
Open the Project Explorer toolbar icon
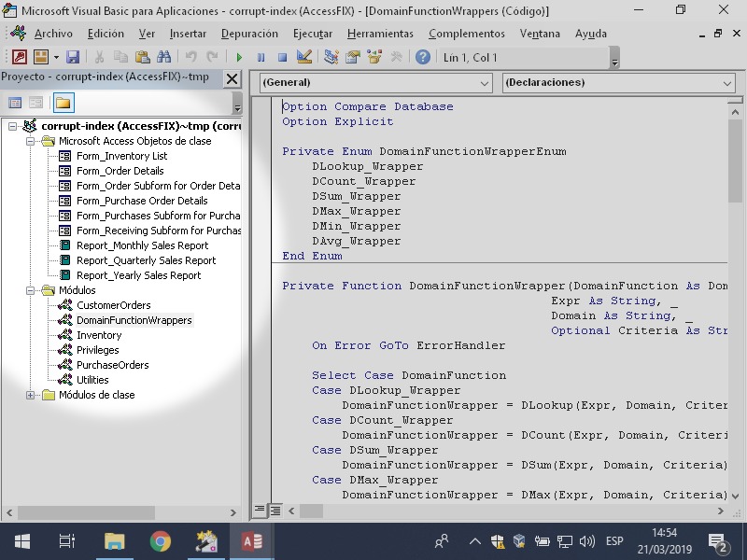pyautogui.click(x=331, y=57)
